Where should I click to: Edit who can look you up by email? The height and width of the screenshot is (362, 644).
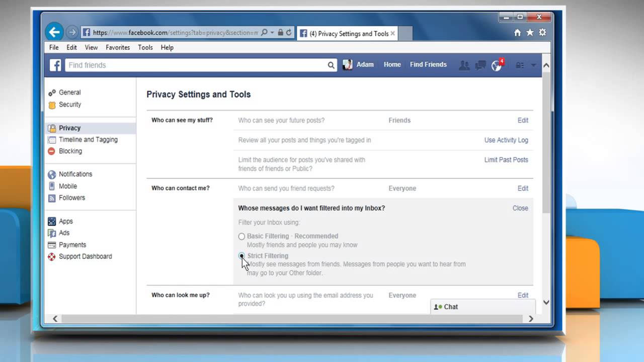pos(523,296)
